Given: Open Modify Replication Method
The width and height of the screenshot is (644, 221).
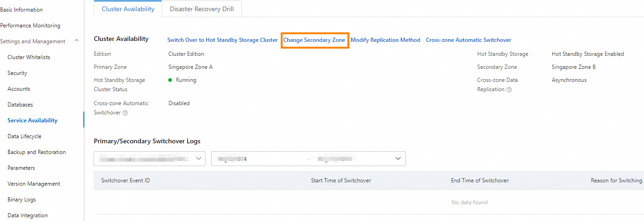Looking at the screenshot, I should (x=385, y=40).
